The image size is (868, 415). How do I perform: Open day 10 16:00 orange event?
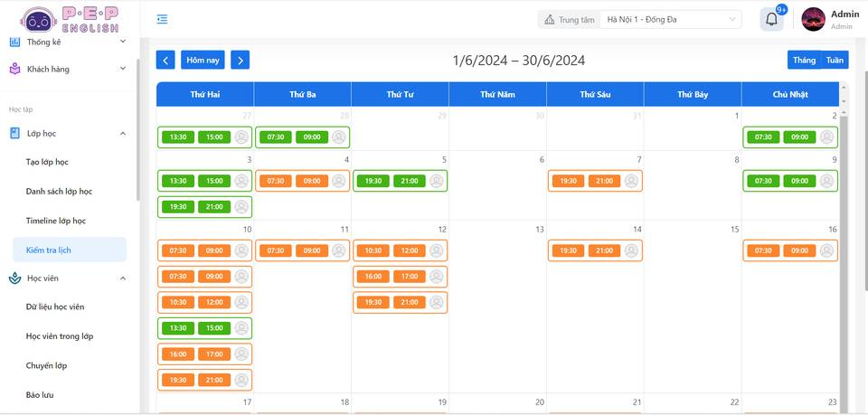coord(205,354)
